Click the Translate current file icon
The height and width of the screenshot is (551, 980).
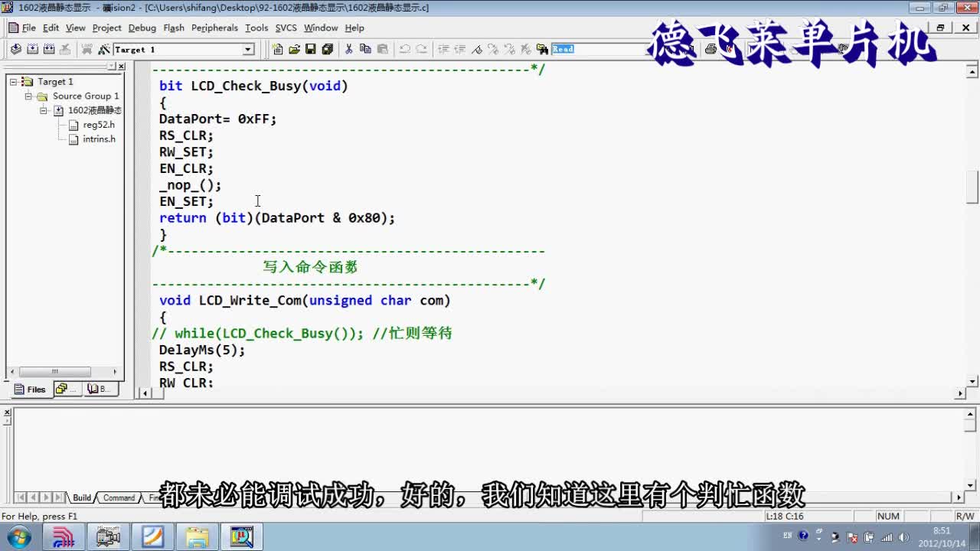(x=15, y=49)
